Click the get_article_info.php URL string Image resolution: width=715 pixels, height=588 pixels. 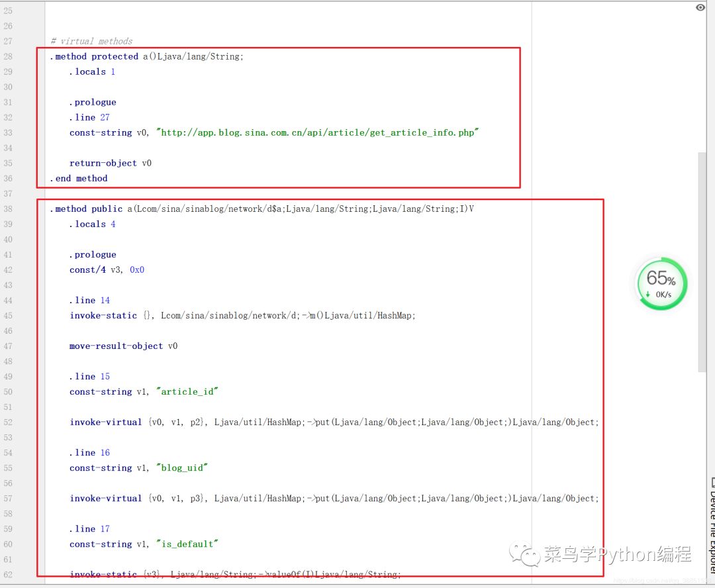coord(317,132)
